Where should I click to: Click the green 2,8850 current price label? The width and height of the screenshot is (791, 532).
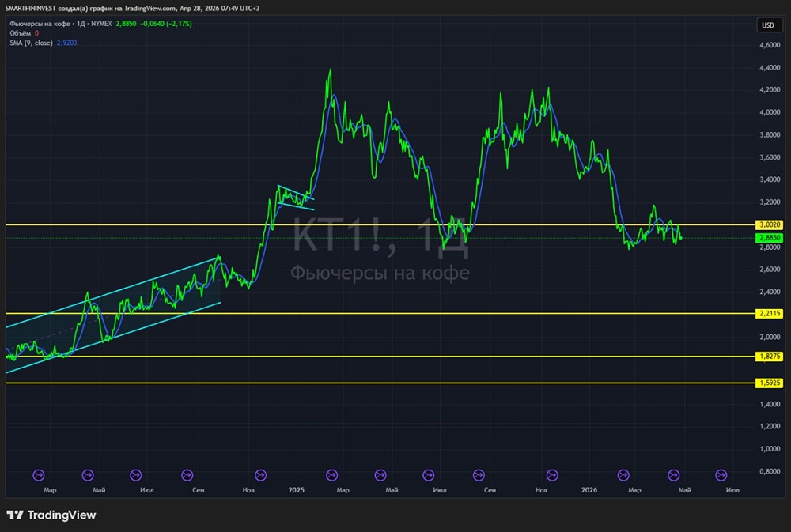[x=769, y=238]
